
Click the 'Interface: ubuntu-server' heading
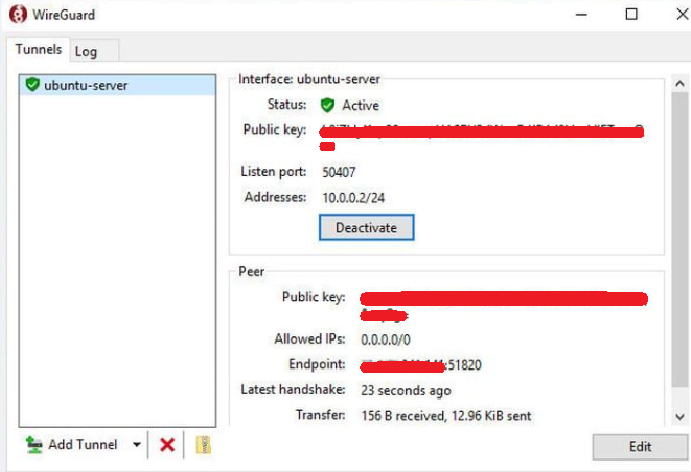308,79
